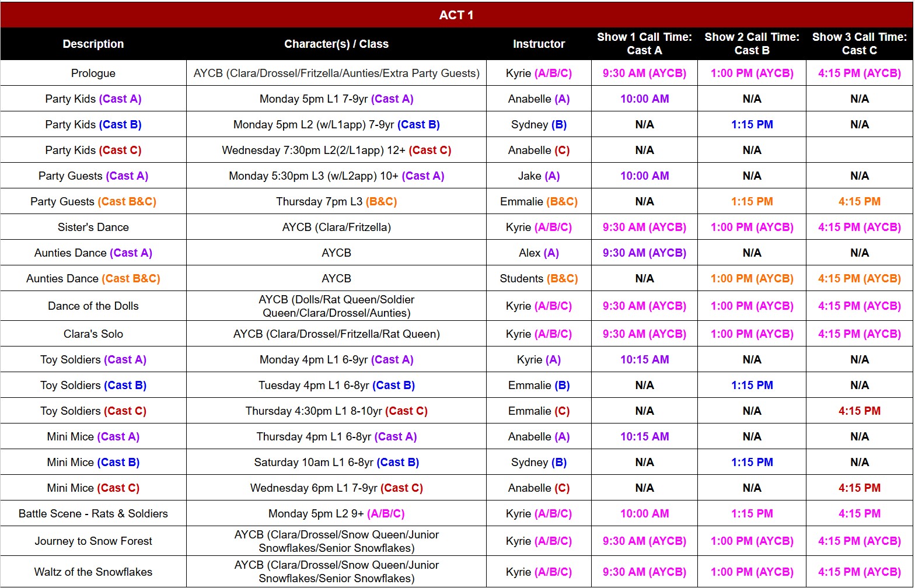915x588 pixels.
Task: Click the Waltz of the Snowflakes cell
Action: (93, 572)
